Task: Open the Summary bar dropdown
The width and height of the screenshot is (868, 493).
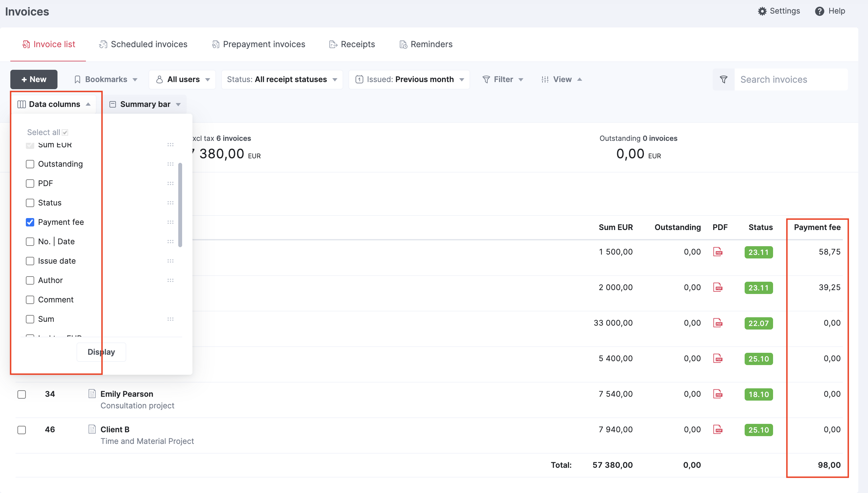Action: point(145,104)
